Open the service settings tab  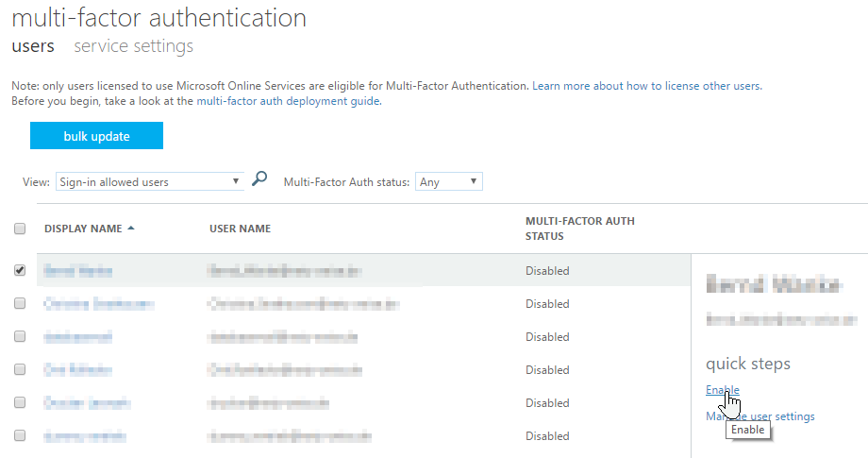pos(133,46)
